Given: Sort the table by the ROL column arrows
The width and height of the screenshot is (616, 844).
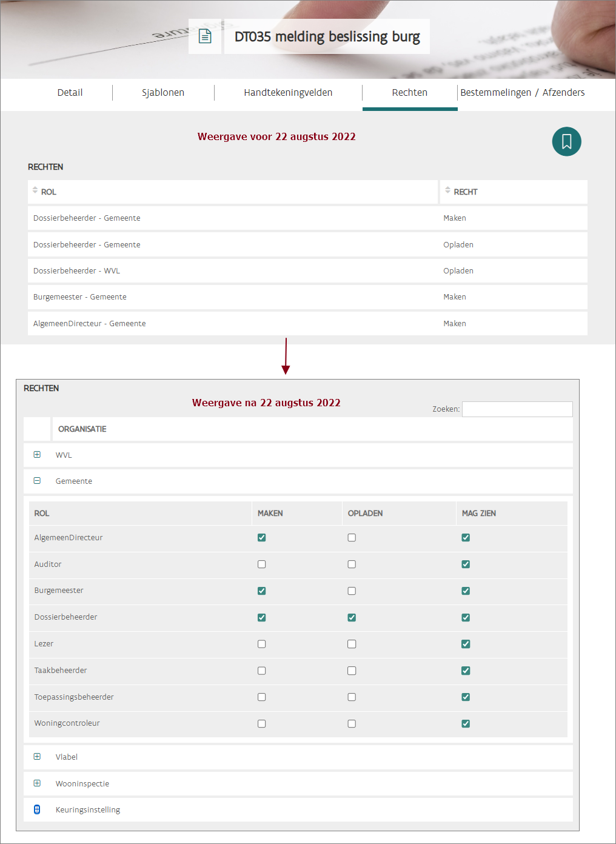Looking at the screenshot, I should [x=35, y=191].
